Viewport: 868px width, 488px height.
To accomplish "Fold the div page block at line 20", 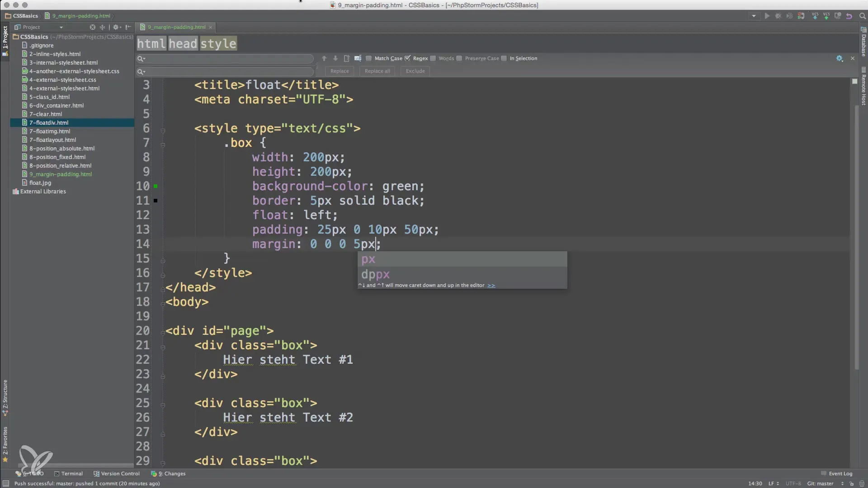I will pyautogui.click(x=163, y=333).
